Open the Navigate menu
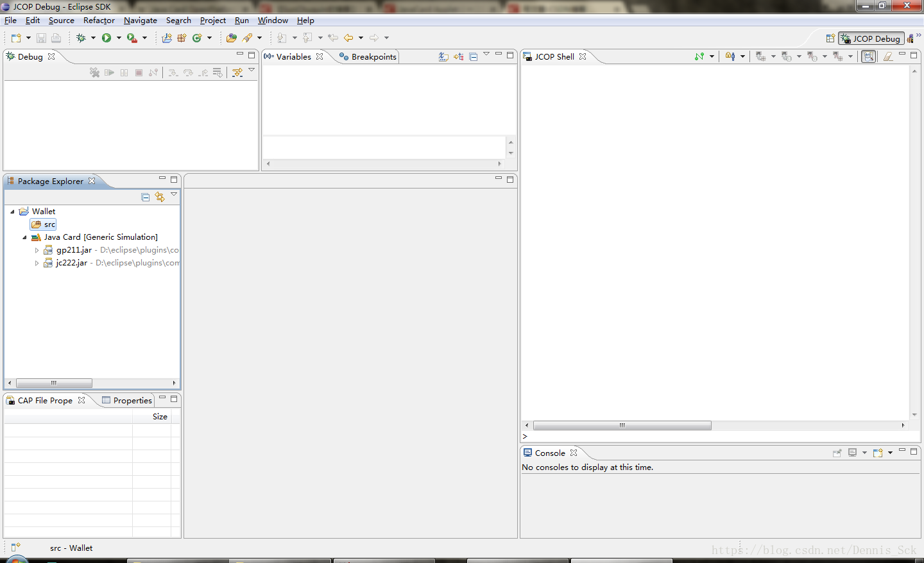This screenshot has width=924, height=563. click(x=141, y=21)
